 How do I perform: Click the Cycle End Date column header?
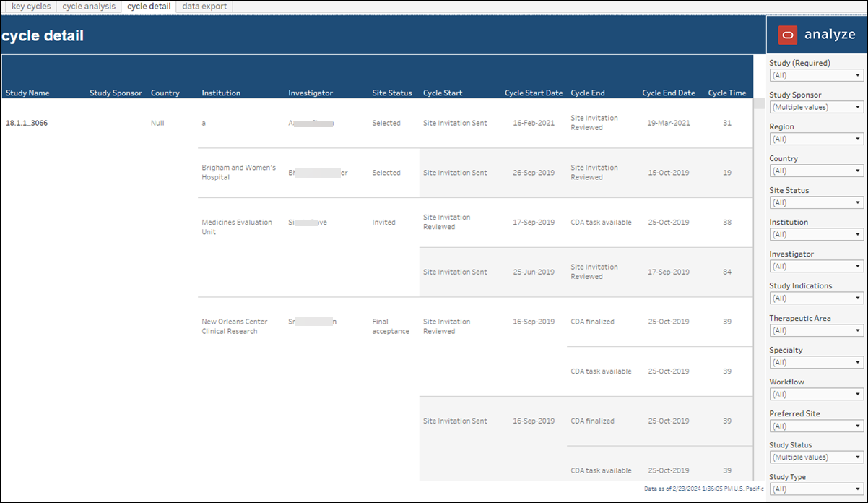click(x=669, y=93)
